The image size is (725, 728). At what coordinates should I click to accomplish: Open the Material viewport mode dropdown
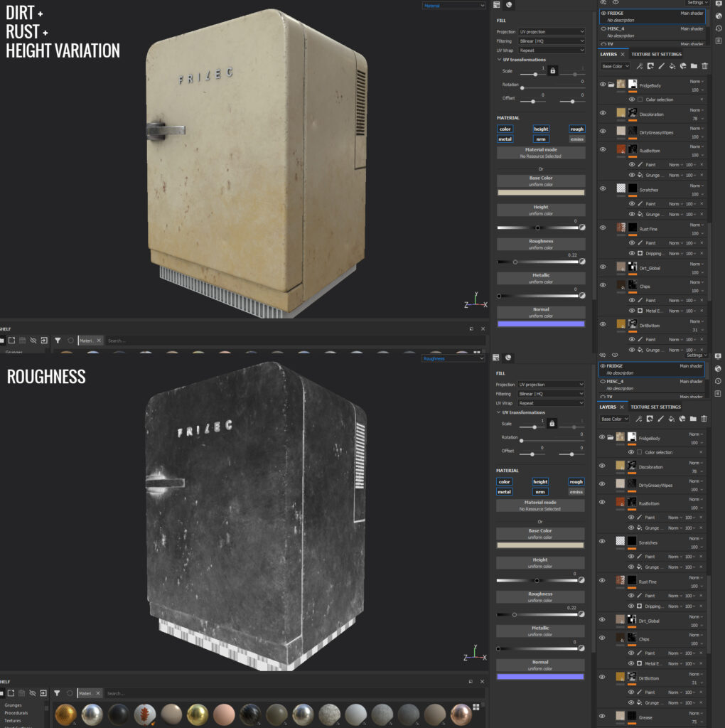(x=453, y=6)
